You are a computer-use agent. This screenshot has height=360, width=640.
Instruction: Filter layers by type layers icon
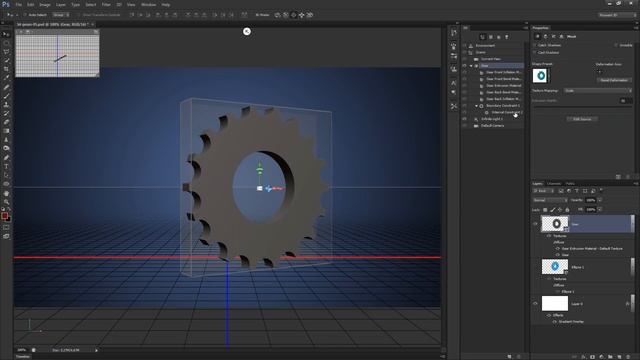click(577, 191)
